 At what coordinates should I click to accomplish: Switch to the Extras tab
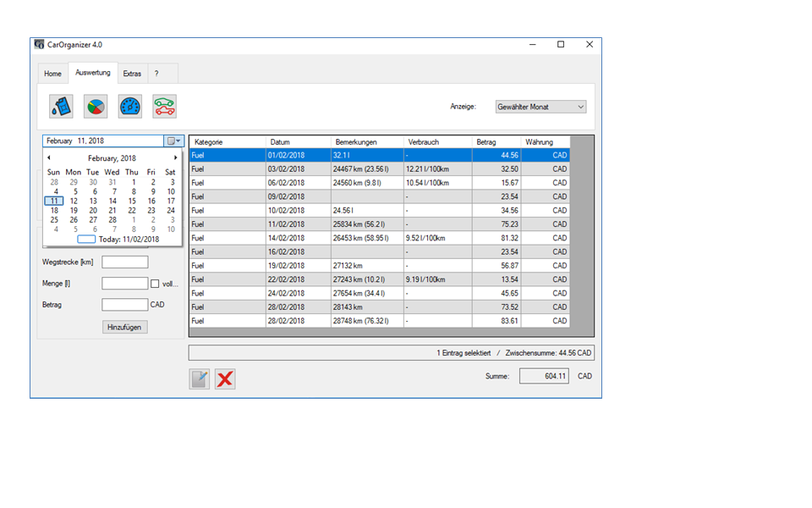(x=132, y=74)
